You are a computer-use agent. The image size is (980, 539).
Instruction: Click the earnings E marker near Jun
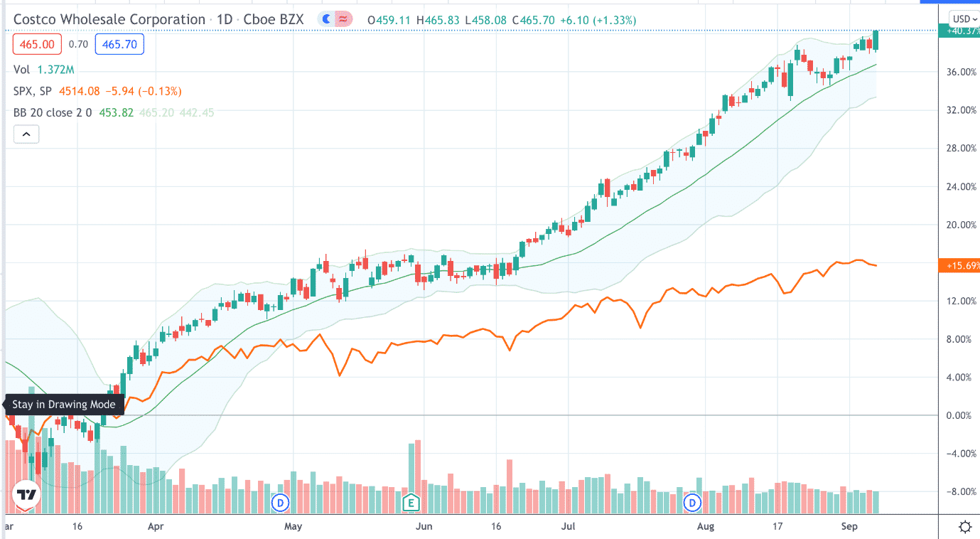click(410, 503)
